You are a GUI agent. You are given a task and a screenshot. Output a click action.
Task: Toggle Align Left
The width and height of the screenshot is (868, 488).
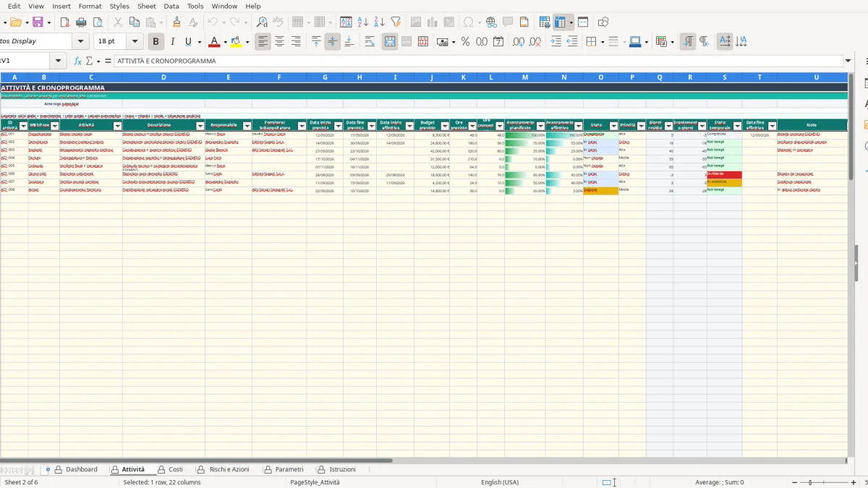click(263, 42)
